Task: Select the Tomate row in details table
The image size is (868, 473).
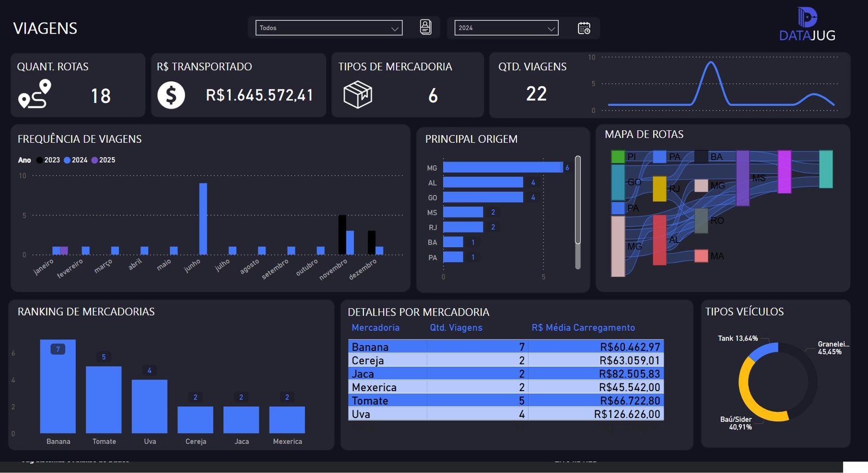Action: point(506,401)
